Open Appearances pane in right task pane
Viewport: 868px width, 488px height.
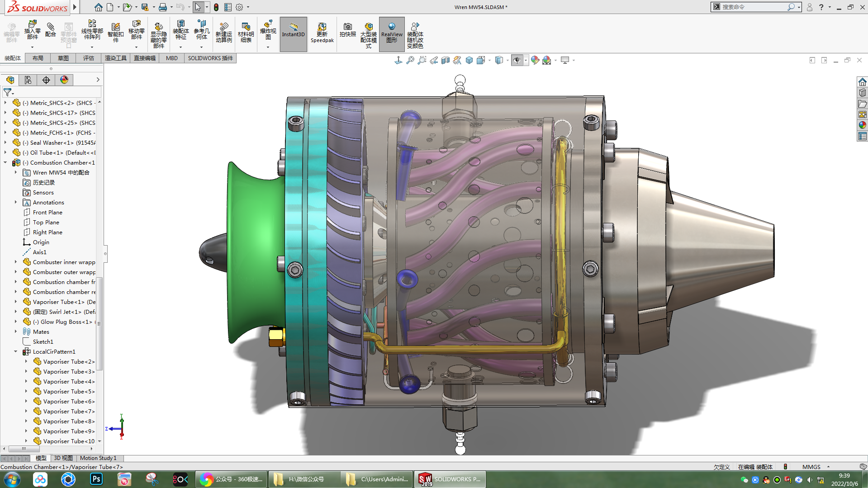click(x=862, y=125)
